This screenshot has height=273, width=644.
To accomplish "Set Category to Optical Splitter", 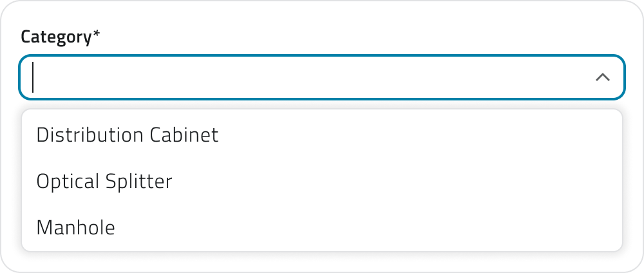I will click(x=104, y=182).
